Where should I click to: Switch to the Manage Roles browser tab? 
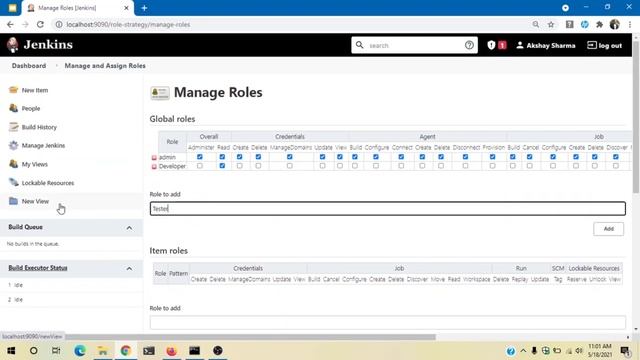(x=78, y=8)
